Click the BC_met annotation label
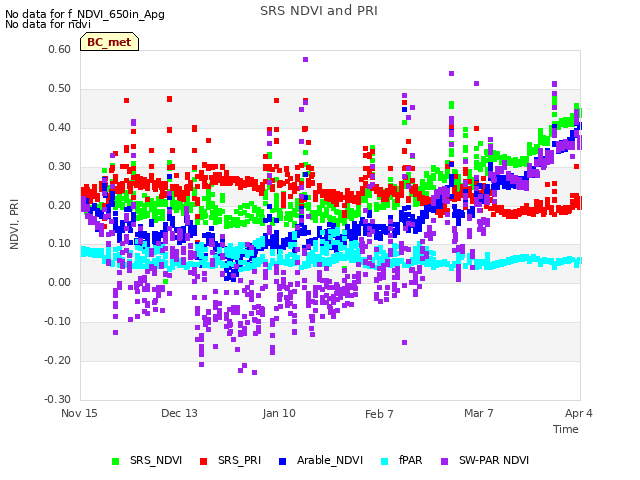640x480 pixels. 109,42
